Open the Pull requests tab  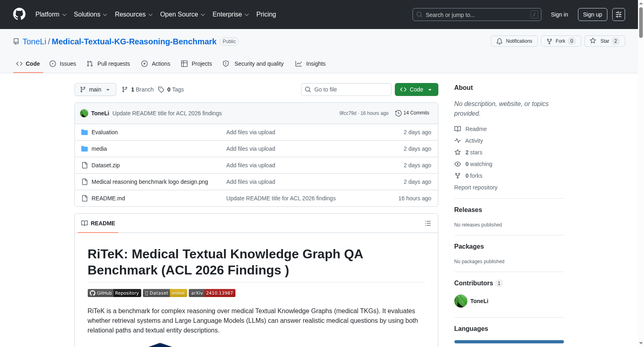(x=108, y=64)
